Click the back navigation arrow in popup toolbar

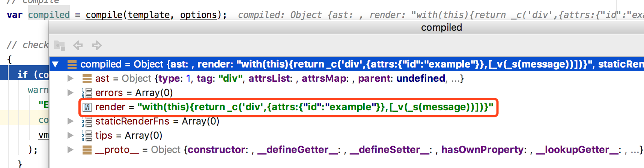(78, 46)
